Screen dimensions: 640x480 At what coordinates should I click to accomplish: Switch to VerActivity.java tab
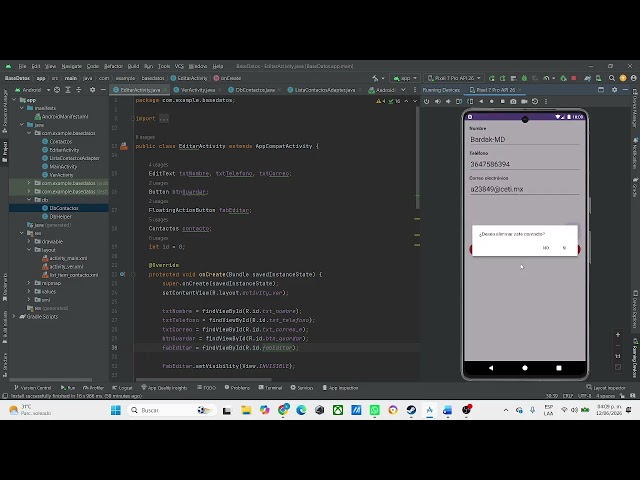[198, 90]
